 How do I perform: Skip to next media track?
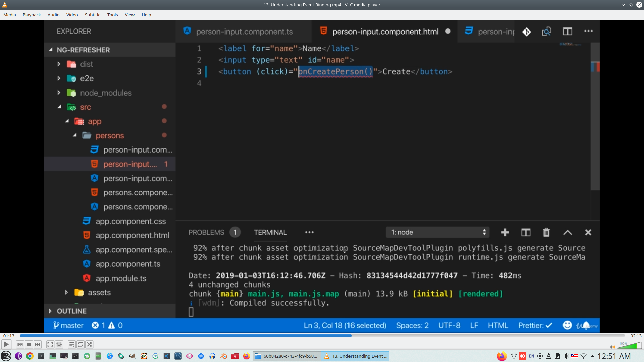(x=38, y=344)
